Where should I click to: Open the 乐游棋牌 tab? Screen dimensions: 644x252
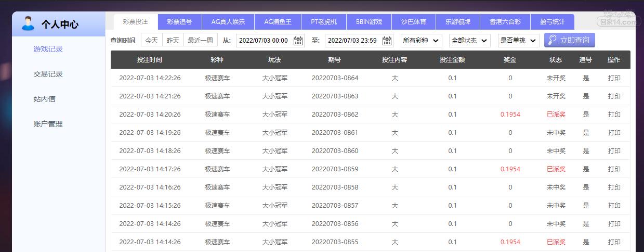coord(458,22)
